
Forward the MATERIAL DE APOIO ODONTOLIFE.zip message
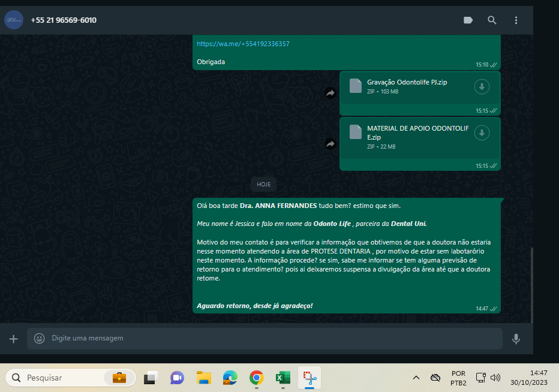point(330,144)
